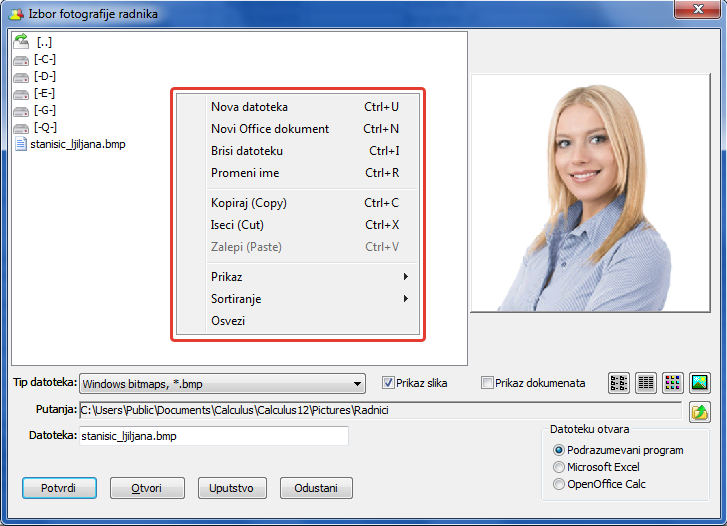Click the tree/list view icon
Screen dimensions: 727x526
click(x=620, y=383)
